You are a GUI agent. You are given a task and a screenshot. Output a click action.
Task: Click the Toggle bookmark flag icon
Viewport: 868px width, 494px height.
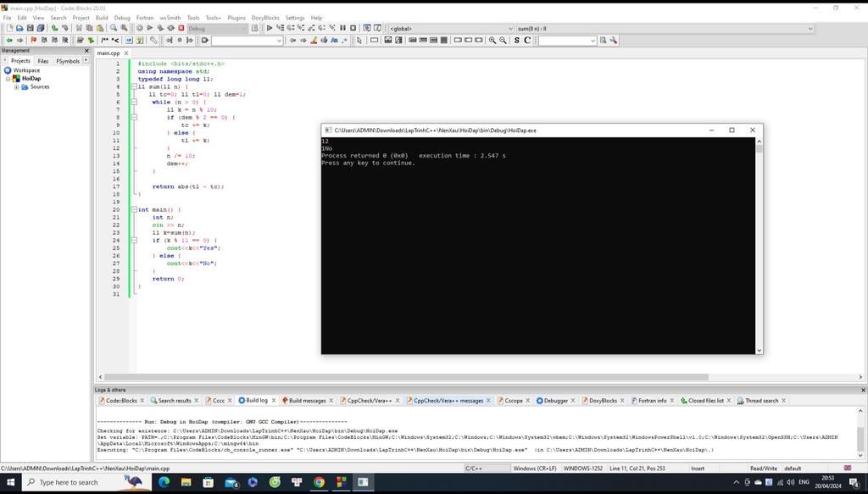pos(33,41)
